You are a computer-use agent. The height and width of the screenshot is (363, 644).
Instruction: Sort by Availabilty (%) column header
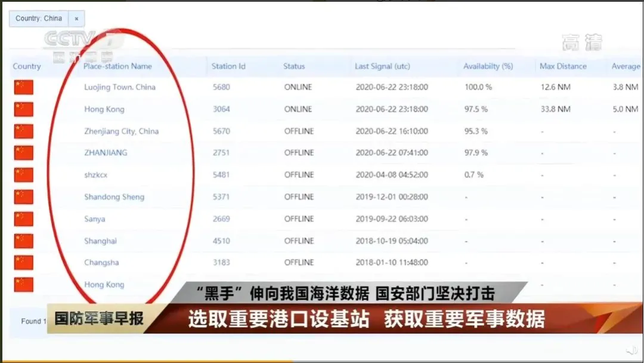(x=488, y=66)
